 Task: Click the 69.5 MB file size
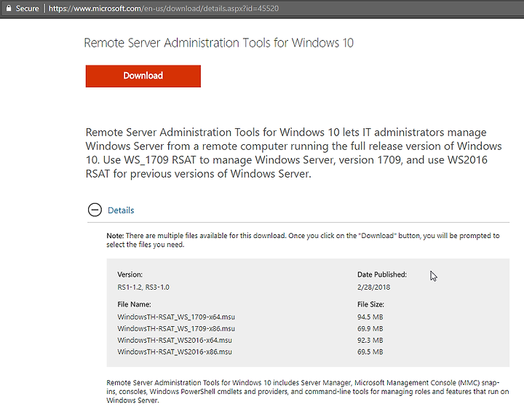pyautogui.click(x=370, y=352)
